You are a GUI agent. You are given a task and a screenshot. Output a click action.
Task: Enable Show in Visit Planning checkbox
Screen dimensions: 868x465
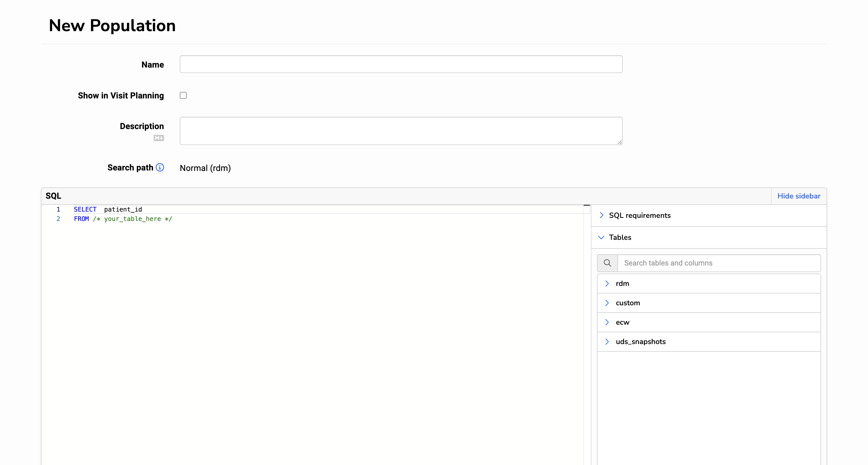coord(183,95)
